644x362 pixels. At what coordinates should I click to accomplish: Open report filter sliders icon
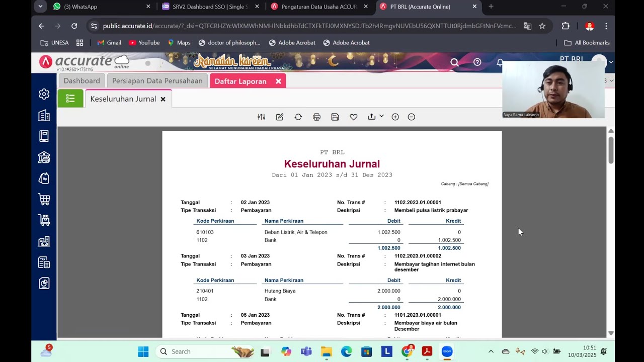point(261,117)
